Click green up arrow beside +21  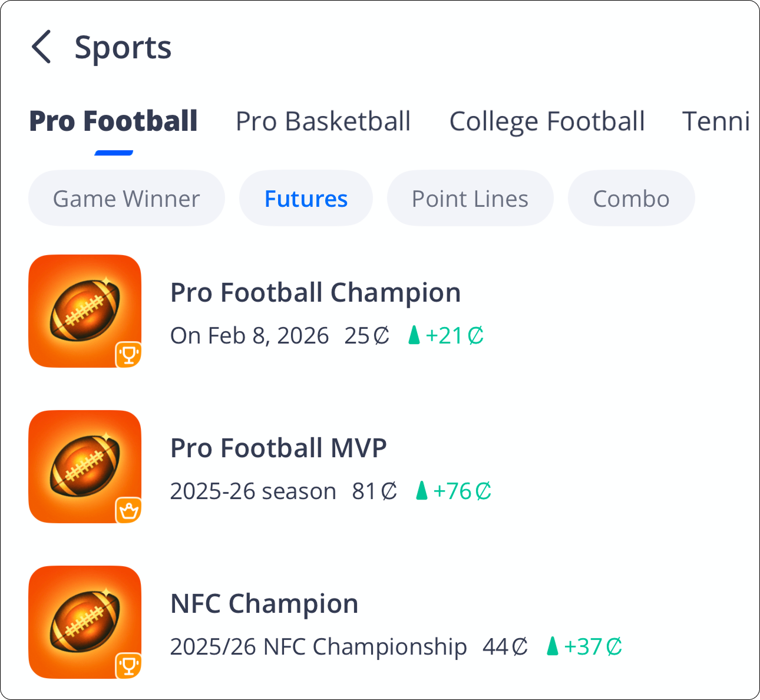pos(414,335)
